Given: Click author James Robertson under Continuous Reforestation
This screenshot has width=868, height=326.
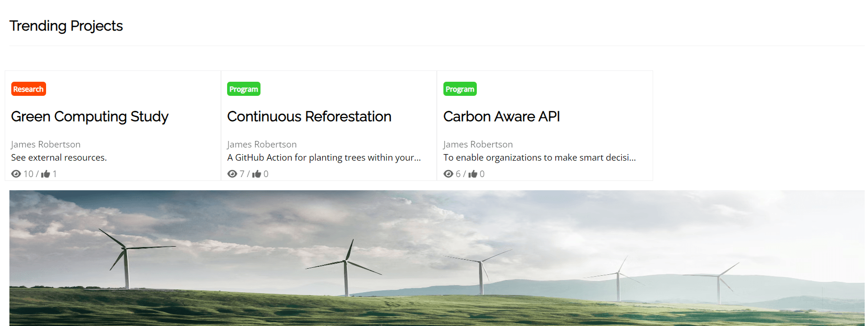Looking at the screenshot, I should tap(262, 144).
